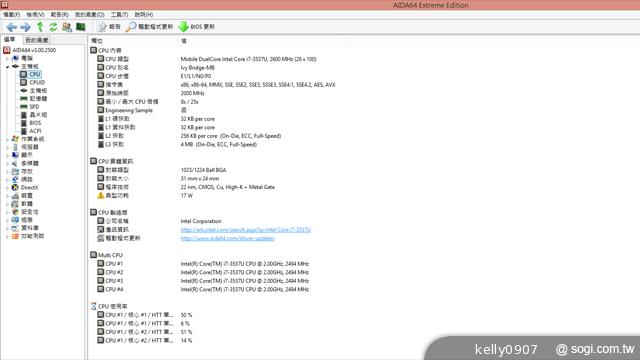This screenshot has height=360, width=640.
Task: Expand the 作業系統 operating system tree node
Action: pos(7,139)
